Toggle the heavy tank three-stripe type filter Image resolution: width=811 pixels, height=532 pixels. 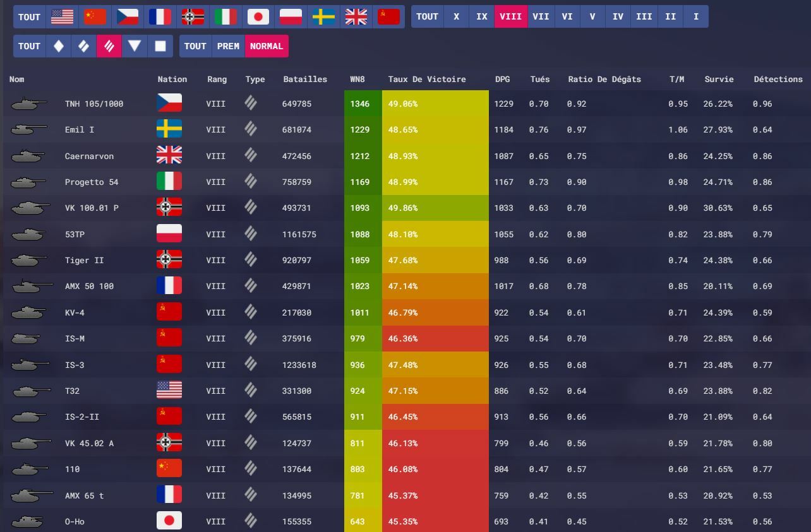point(109,46)
